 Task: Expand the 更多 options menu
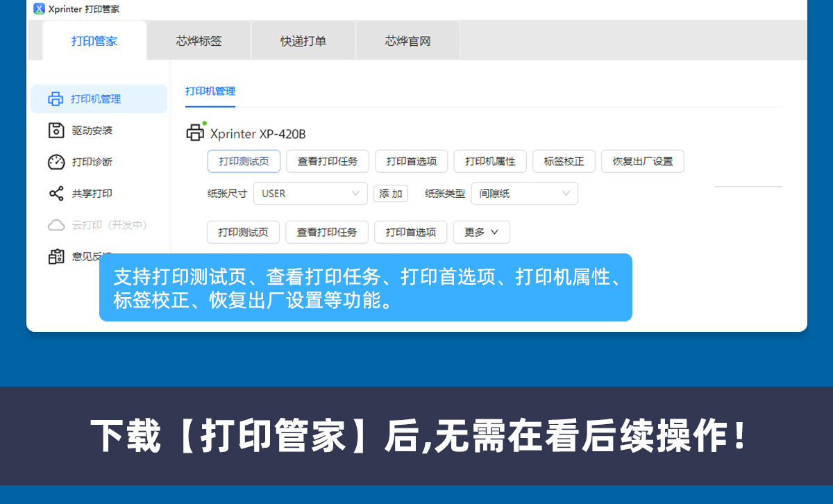pyautogui.click(x=481, y=233)
